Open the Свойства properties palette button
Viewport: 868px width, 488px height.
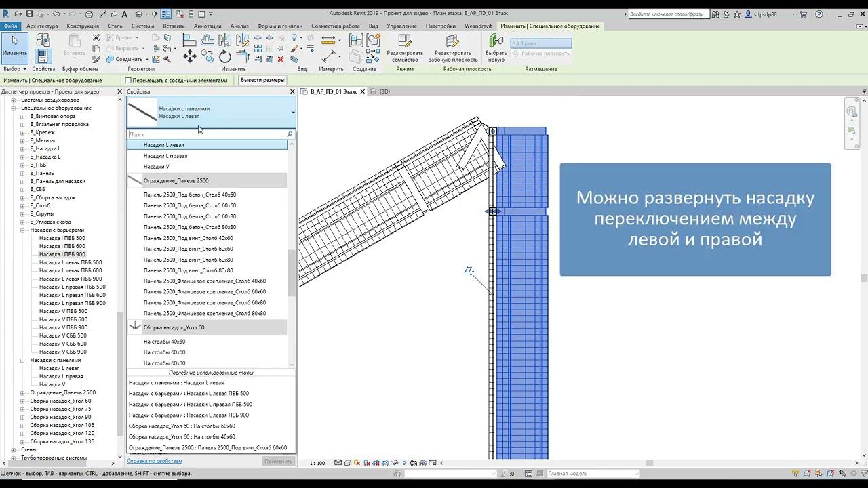43,56
